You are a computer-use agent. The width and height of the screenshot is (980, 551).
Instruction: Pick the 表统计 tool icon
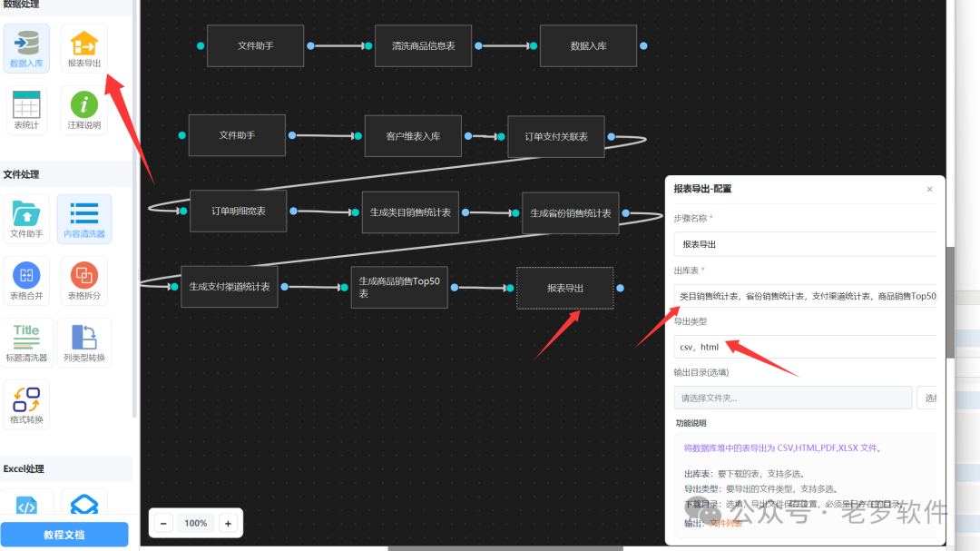tap(26, 110)
